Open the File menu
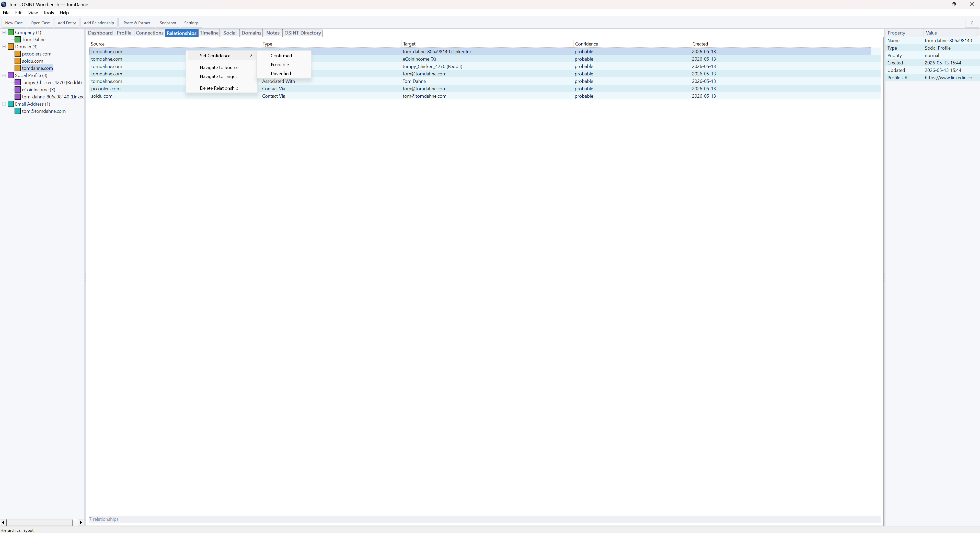The height and width of the screenshot is (533, 980). pyautogui.click(x=6, y=13)
